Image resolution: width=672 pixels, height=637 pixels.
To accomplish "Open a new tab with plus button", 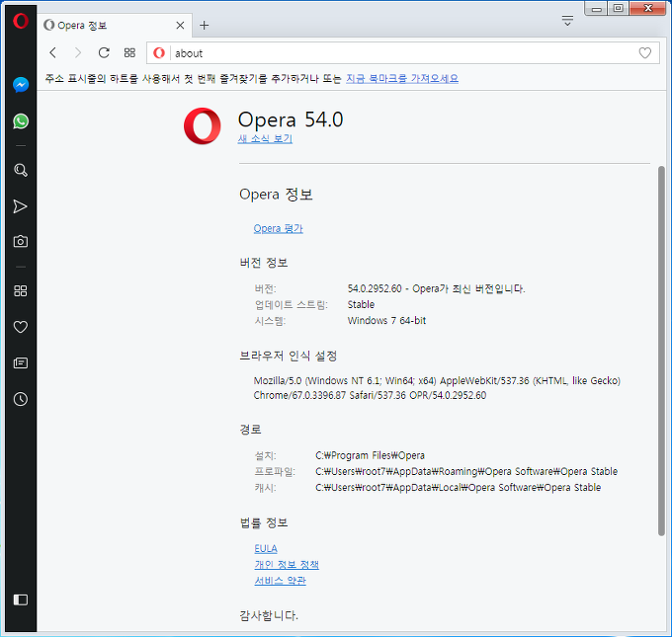I will coord(205,26).
